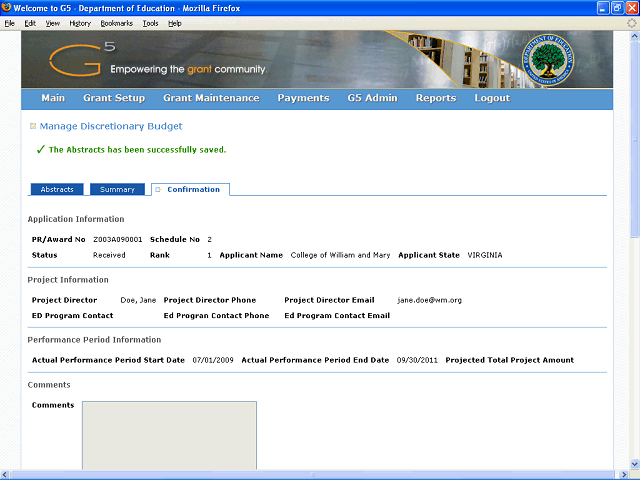Open G5 Admin navigation item
The width and height of the screenshot is (640, 480).
point(372,98)
